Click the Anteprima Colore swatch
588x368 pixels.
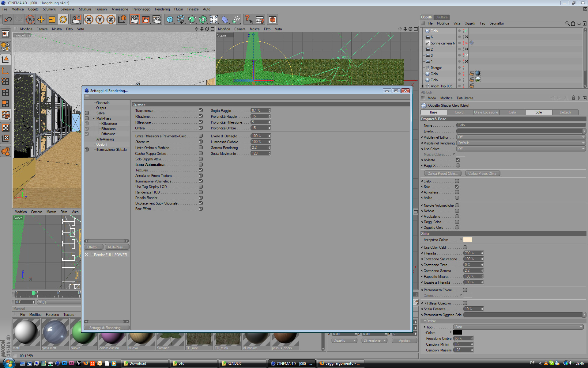467,240
